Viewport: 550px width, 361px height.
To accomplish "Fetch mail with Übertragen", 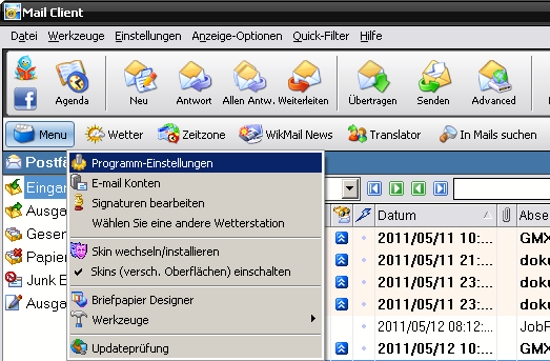I will (373, 83).
